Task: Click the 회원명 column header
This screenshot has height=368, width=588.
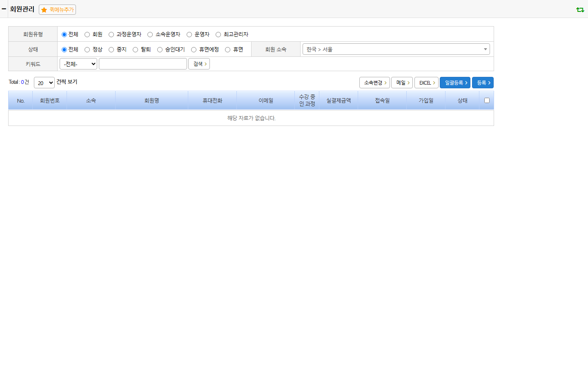Action: pyautogui.click(x=152, y=101)
